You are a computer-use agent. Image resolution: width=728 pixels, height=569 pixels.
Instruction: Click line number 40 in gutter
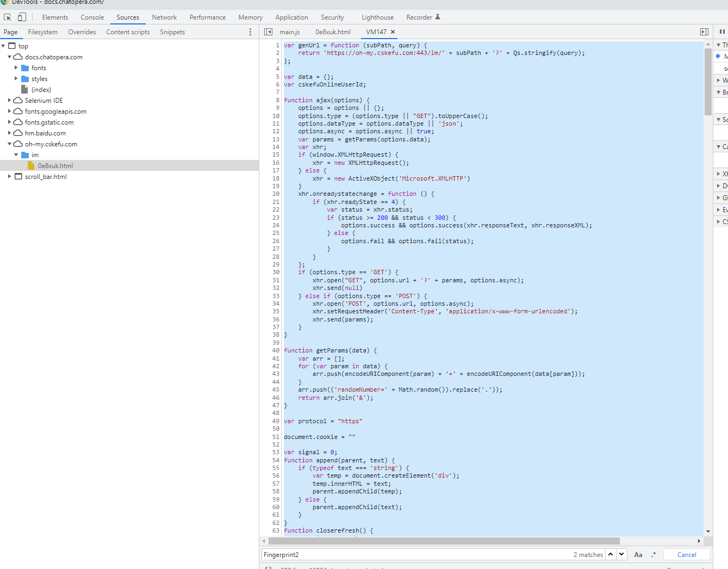coord(276,350)
